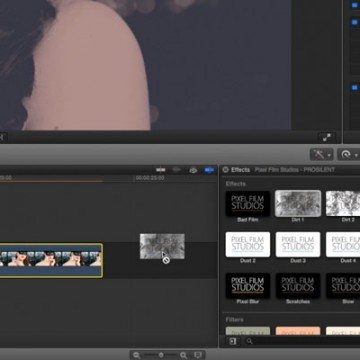Select the Scratches effect thumbnail
The height and width of the screenshot is (360, 360).
[x=298, y=285]
